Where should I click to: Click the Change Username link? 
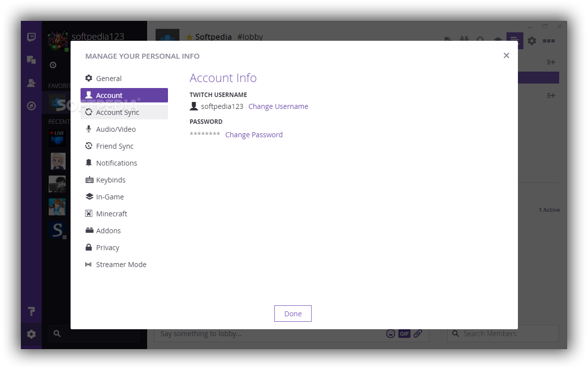tap(278, 106)
